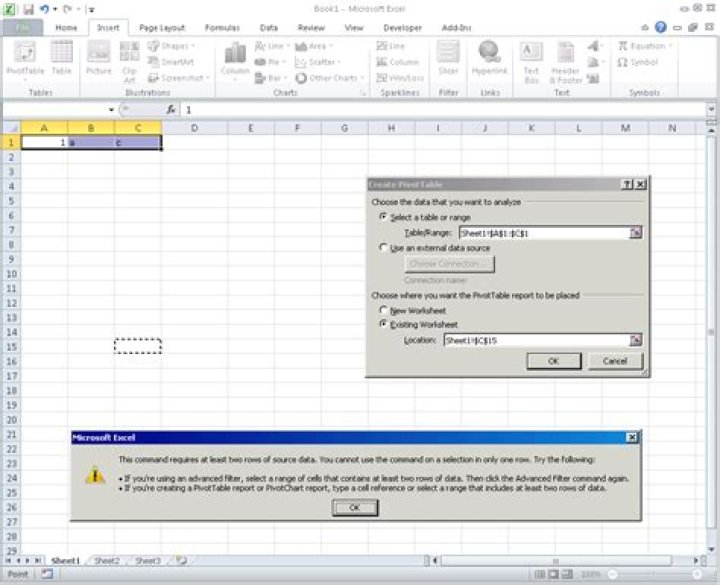
Task: Click OK in the Microsoft Excel warning
Action: point(354,507)
